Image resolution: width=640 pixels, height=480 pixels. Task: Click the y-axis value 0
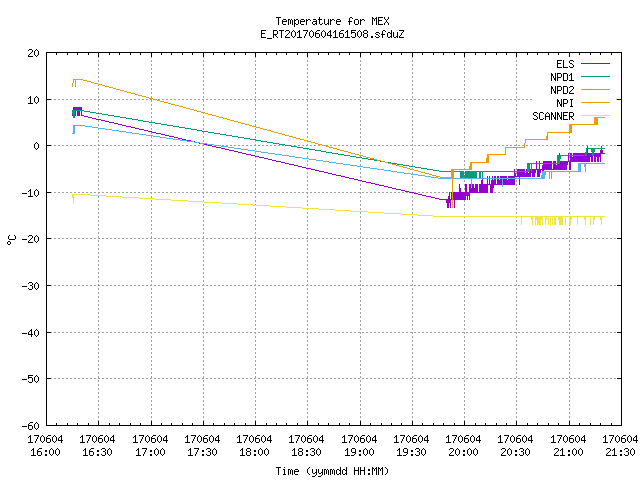point(36,146)
